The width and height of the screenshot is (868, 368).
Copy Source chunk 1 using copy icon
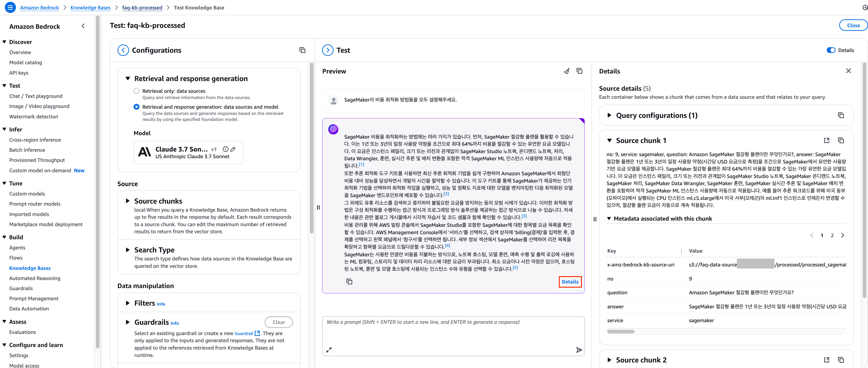[x=841, y=140]
